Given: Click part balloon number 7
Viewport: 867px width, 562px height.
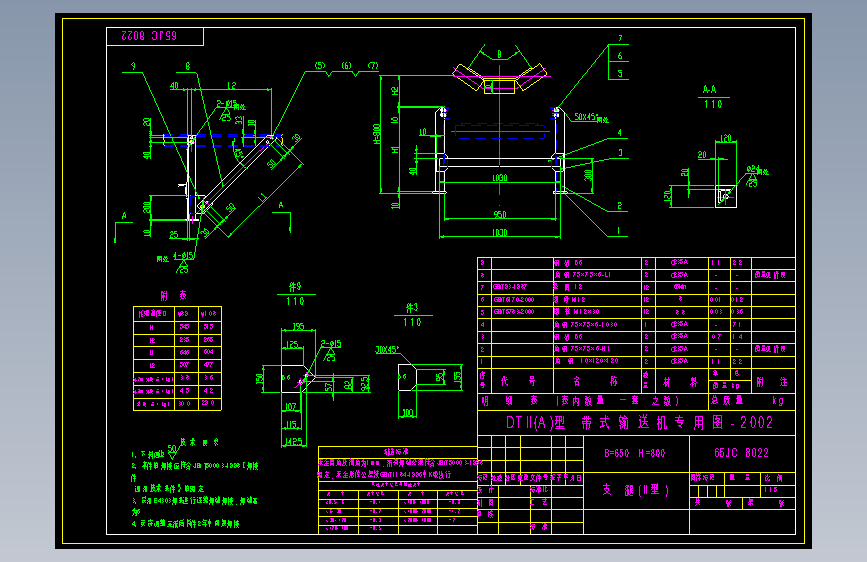Looking at the screenshot, I should coord(620,38).
